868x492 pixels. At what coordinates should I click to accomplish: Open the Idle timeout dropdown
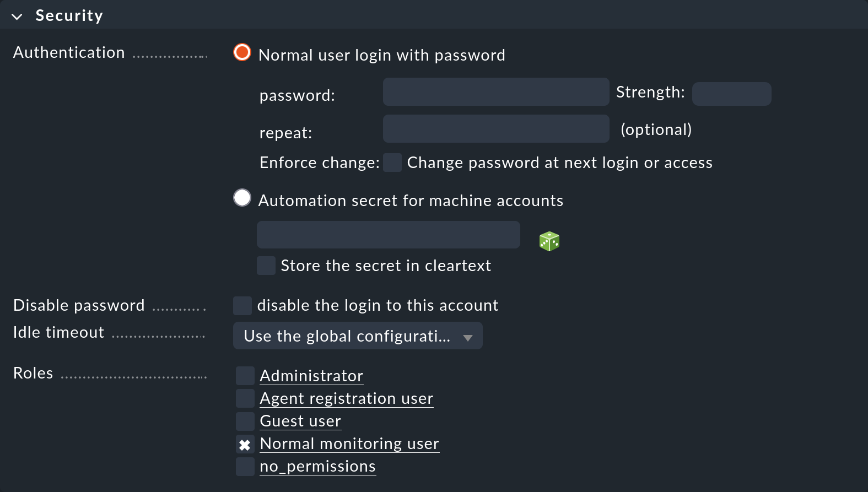[x=357, y=336]
